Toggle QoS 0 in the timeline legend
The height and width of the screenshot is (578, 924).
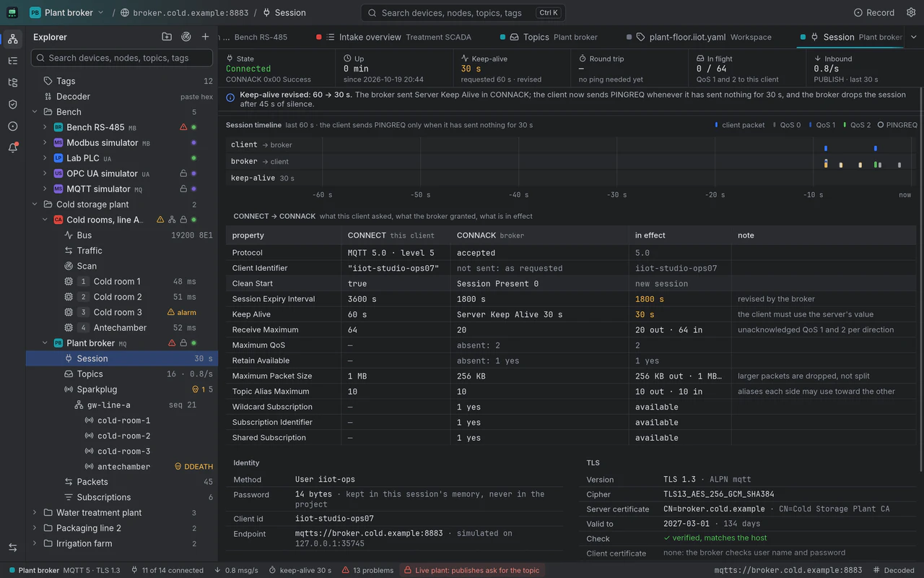tap(786, 125)
